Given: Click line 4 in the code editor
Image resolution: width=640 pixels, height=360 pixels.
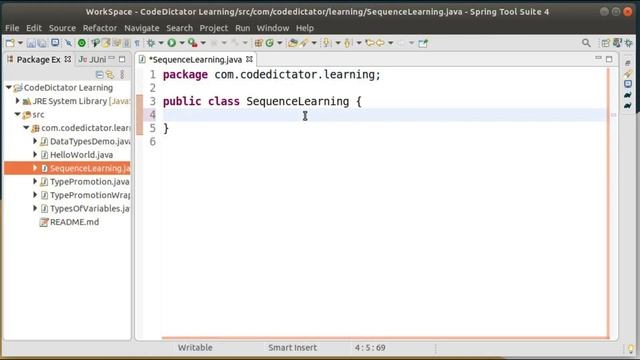Looking at the screenshot, I should [x=384, y=115].
